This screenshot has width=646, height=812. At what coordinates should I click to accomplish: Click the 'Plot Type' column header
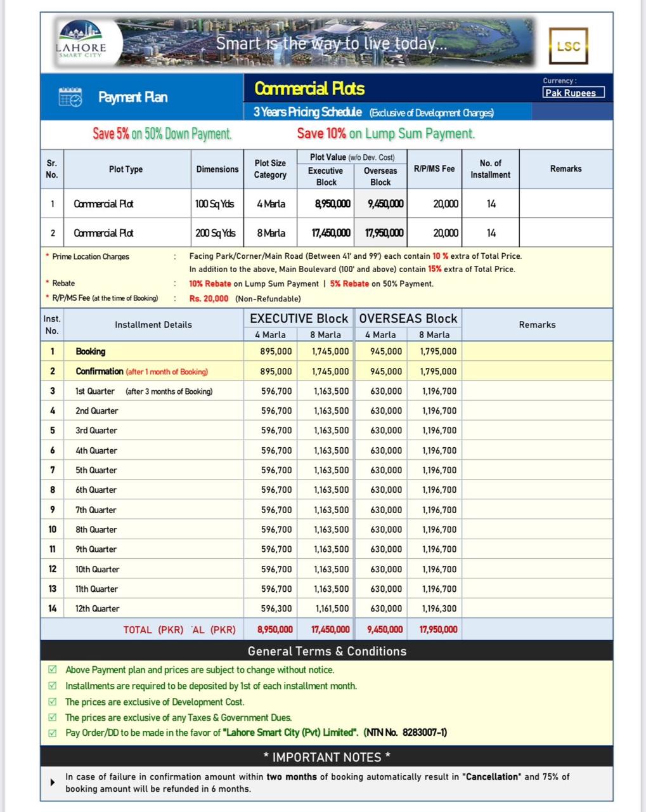click(x=126, y=169)
